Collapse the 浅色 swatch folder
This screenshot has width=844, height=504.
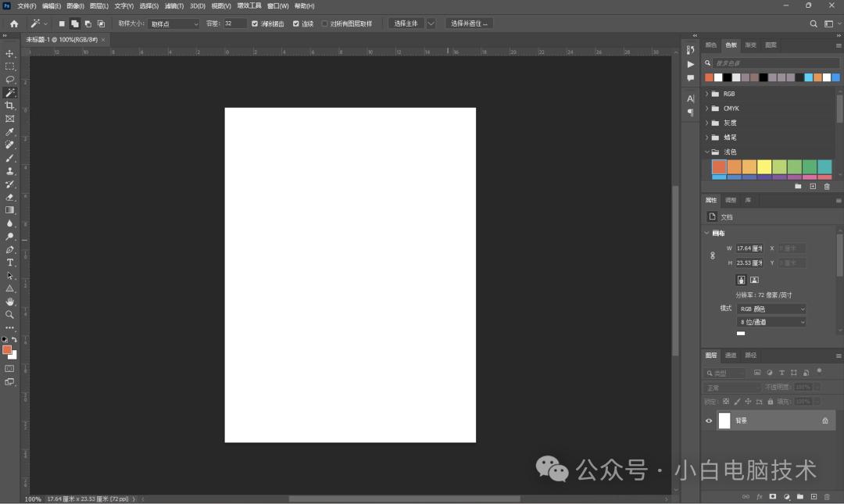click(x=707, y=152)
